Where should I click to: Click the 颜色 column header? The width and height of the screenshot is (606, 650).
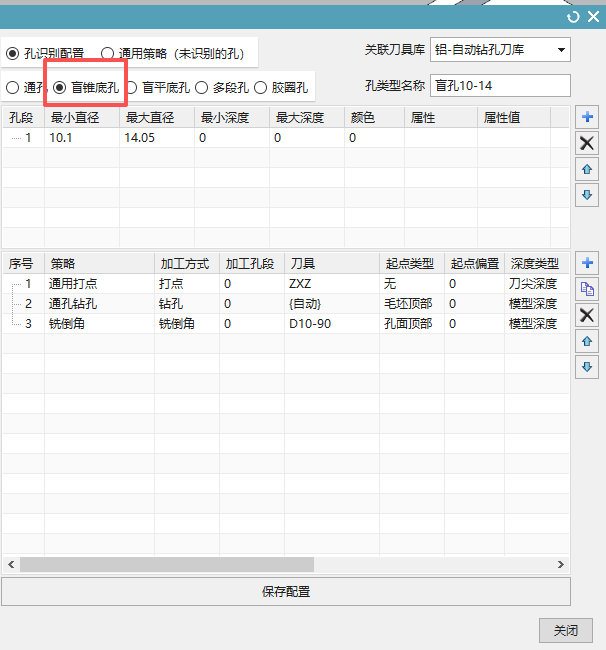point(375,118)
